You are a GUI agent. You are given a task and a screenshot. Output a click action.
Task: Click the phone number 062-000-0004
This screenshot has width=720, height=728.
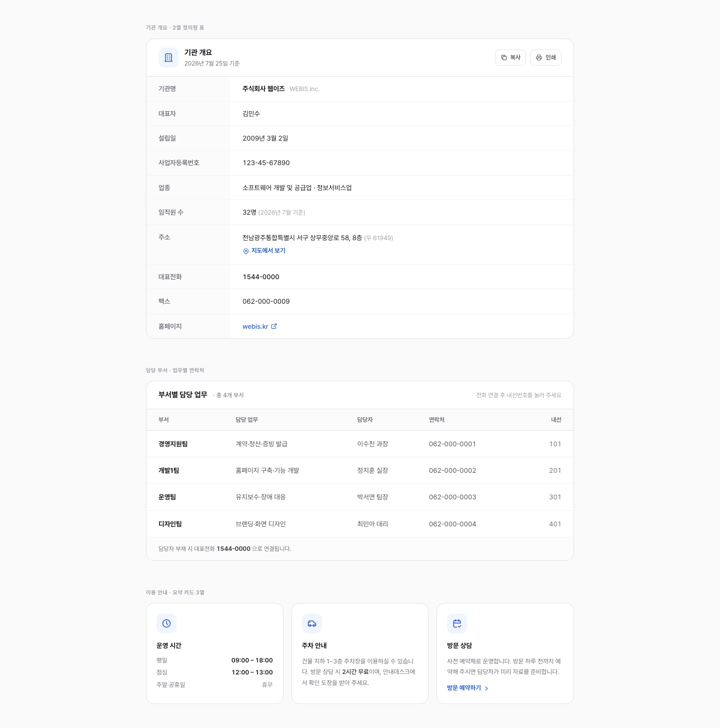point(452,524)
